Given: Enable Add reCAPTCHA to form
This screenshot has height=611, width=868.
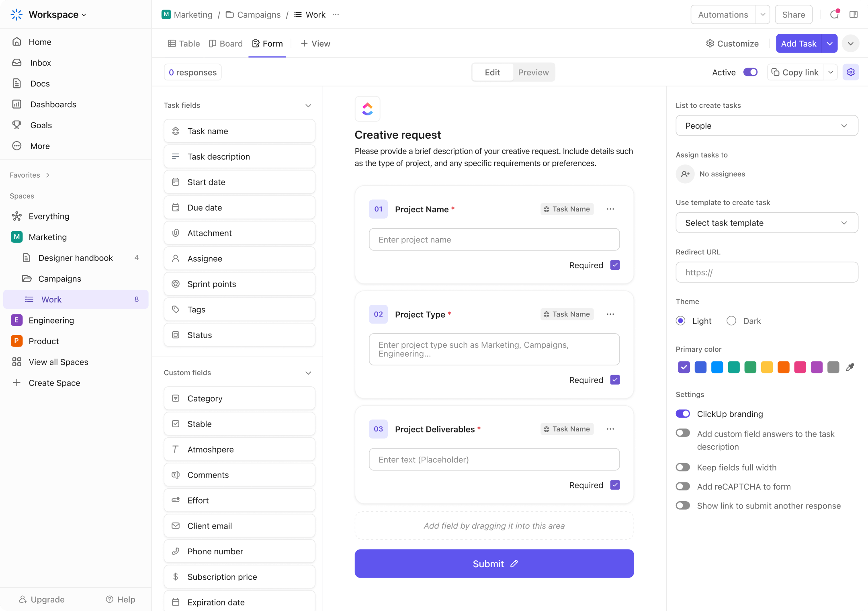Looking at the screenshot, I should (x=683, y=486).
